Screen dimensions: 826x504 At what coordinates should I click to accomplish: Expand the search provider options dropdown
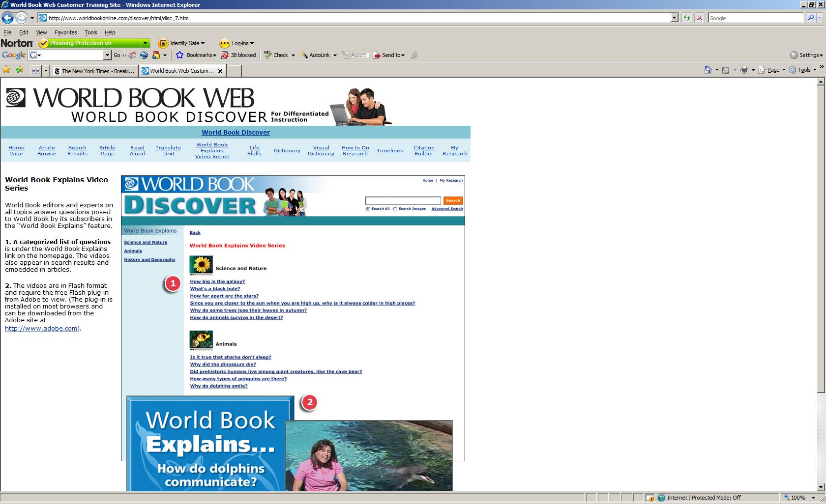(820, 18)
